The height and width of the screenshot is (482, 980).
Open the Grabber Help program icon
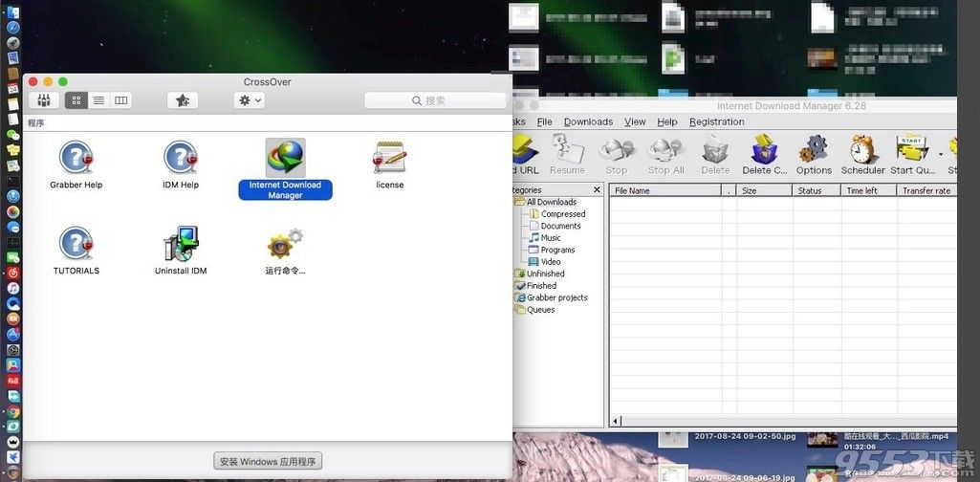(76, 158)
